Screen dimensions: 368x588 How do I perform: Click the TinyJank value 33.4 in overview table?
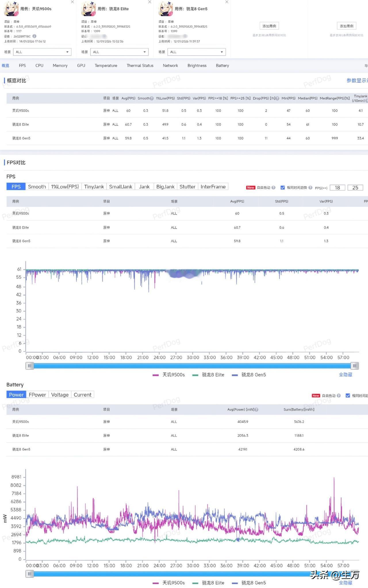coord(361,138)
